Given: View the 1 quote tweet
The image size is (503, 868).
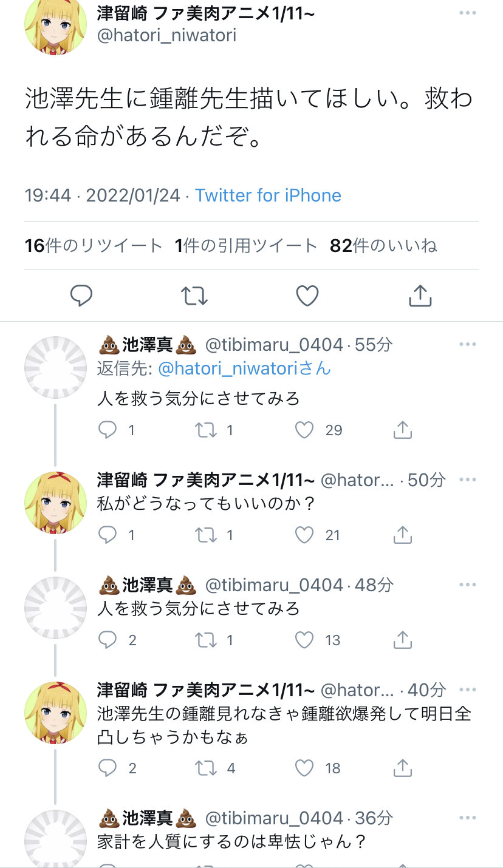Looking at the screenshot, I should 246,245.
